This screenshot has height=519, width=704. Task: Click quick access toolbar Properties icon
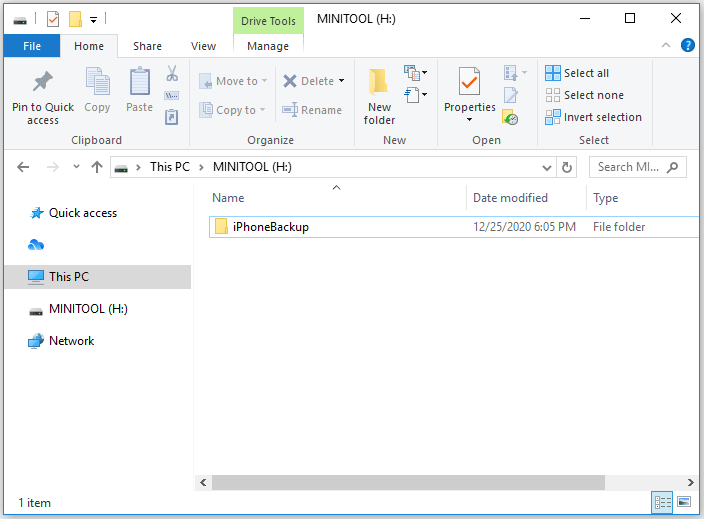click(x=53, y=19)
